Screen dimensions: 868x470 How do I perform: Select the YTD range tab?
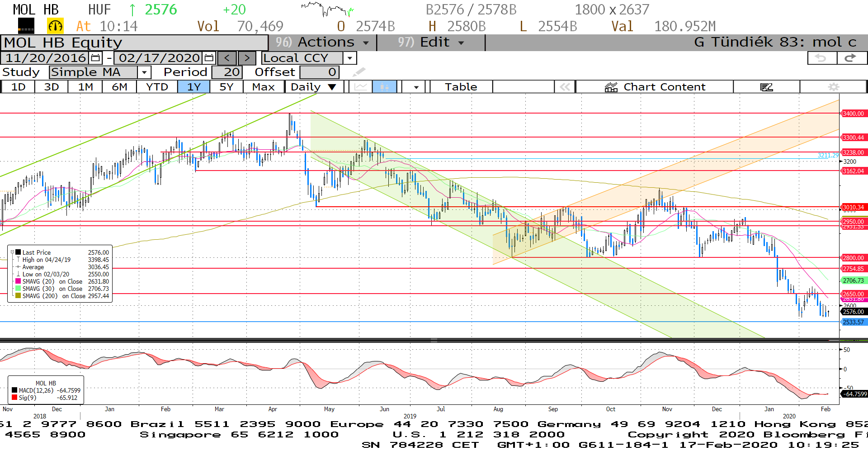pyautogui.click(x=157, y=87)
